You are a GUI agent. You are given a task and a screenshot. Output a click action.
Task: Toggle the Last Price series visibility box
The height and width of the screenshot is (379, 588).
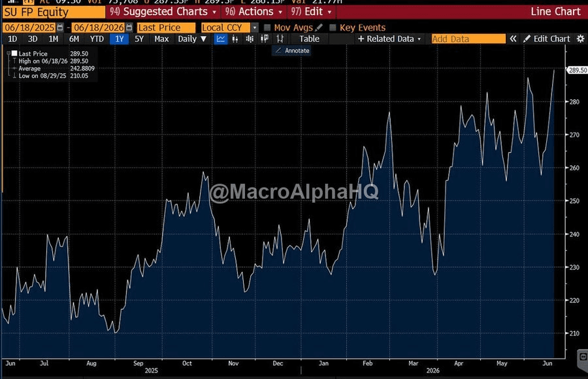(x=14, y=54)
